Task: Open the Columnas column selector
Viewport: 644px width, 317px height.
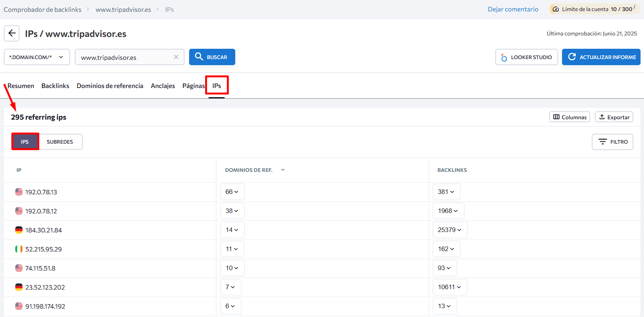Action: click(570, 117)
